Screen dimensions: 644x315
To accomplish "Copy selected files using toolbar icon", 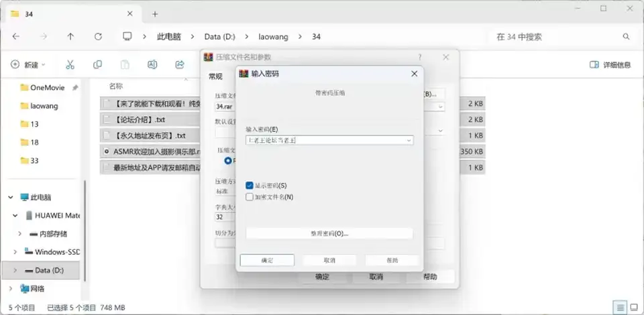I will click(x=97, y=64).
